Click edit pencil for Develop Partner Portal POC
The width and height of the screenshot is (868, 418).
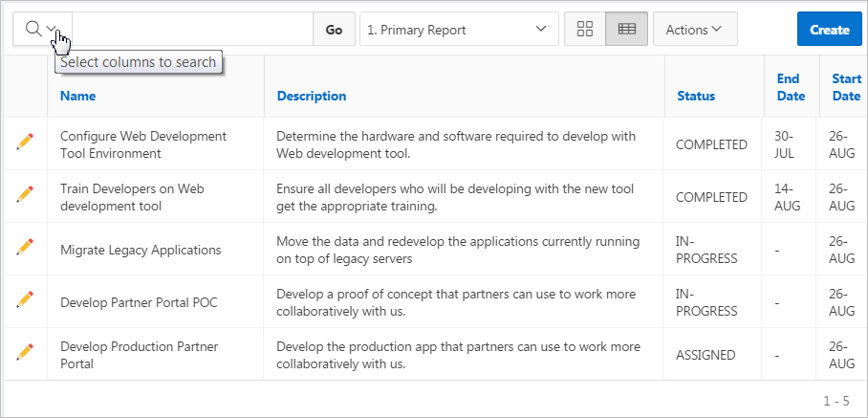(x=25, y=301)
